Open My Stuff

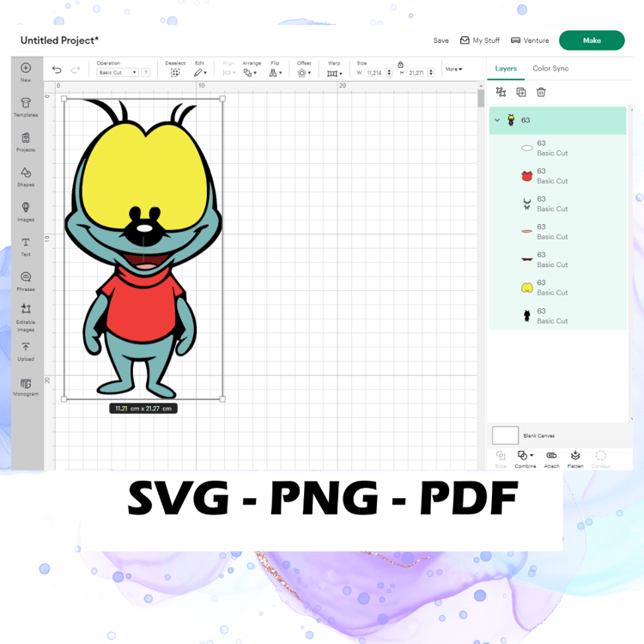tap(480, 40)
